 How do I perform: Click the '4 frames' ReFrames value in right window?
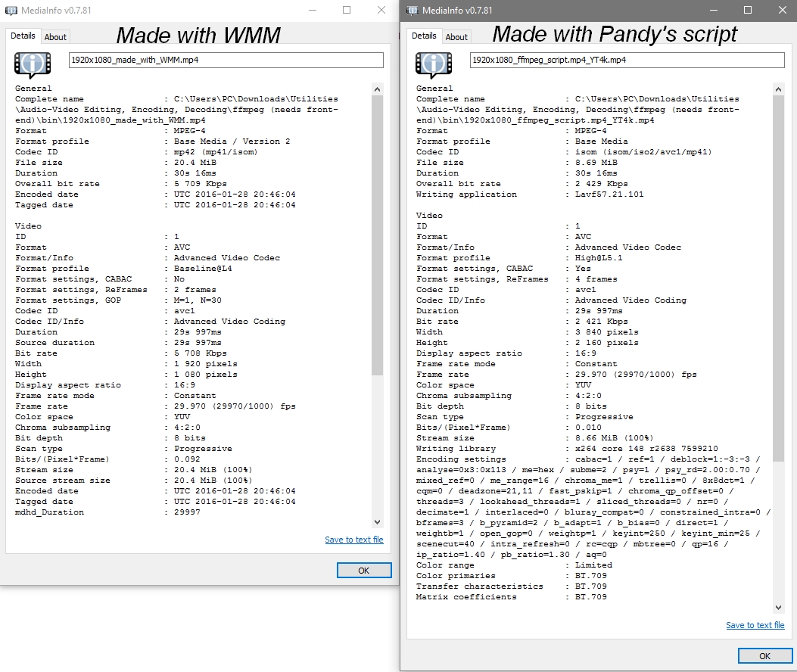(x=596, y=279)
